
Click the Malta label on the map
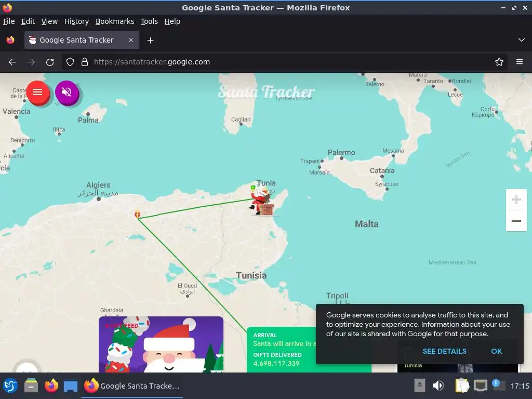tap(366, 224)
